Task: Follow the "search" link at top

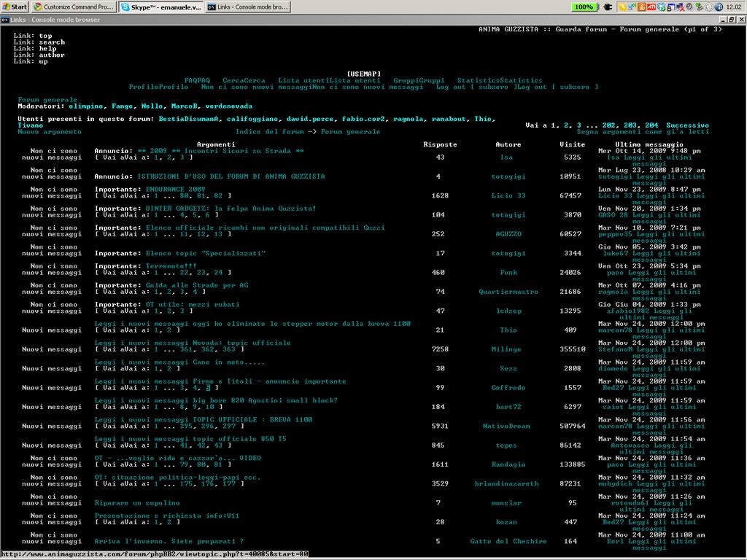Action: tap(52, 42)
